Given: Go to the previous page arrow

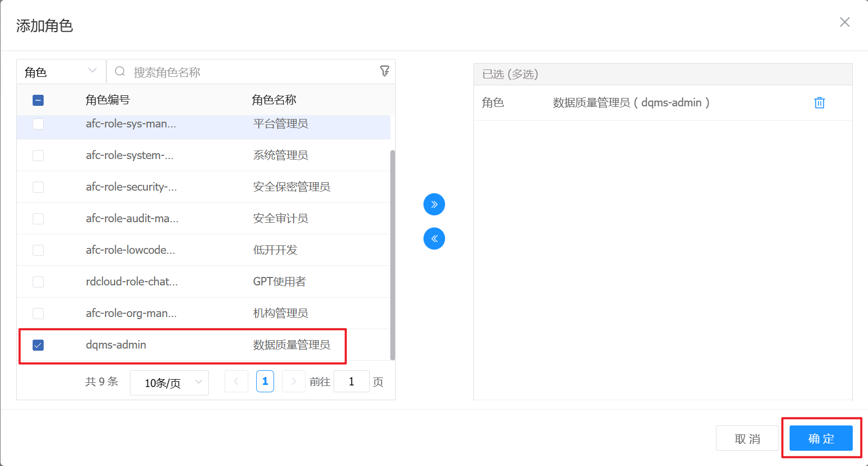Looking at the screenshot, I should pyautogui.click(x=236, y=382).
